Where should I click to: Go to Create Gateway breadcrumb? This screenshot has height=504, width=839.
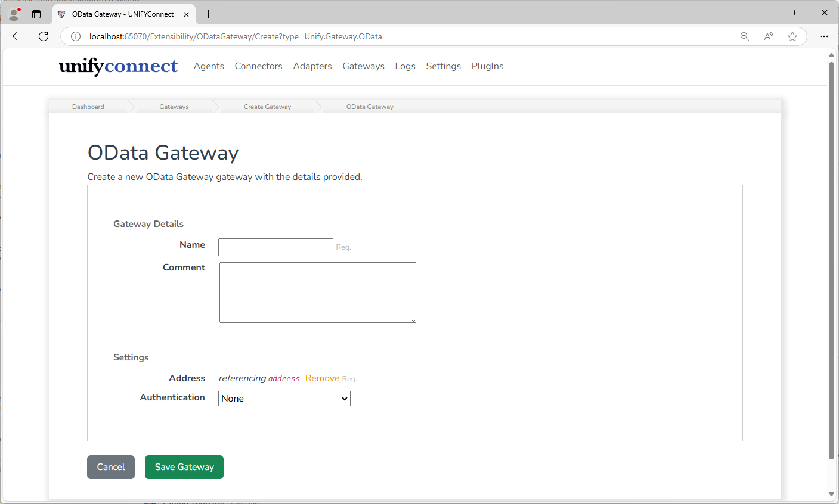(267, 107)
